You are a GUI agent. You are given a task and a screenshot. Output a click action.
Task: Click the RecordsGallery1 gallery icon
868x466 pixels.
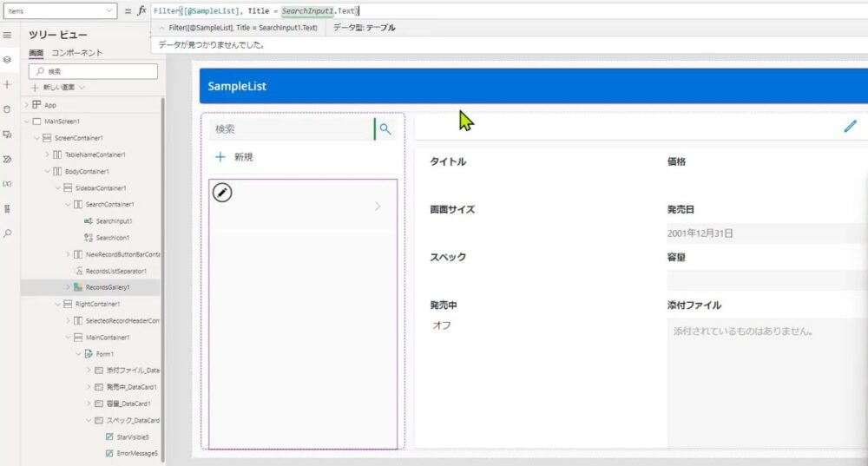[78, 287]
